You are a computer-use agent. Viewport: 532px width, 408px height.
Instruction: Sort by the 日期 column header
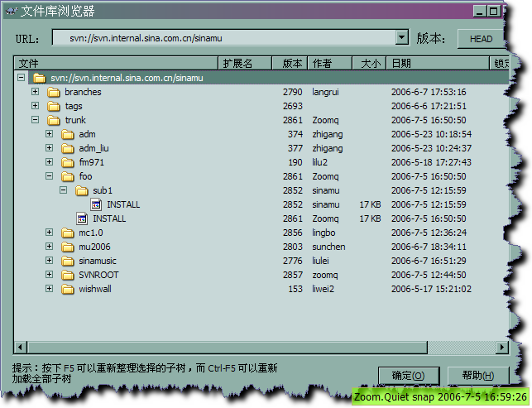click(x=439, y=63)
